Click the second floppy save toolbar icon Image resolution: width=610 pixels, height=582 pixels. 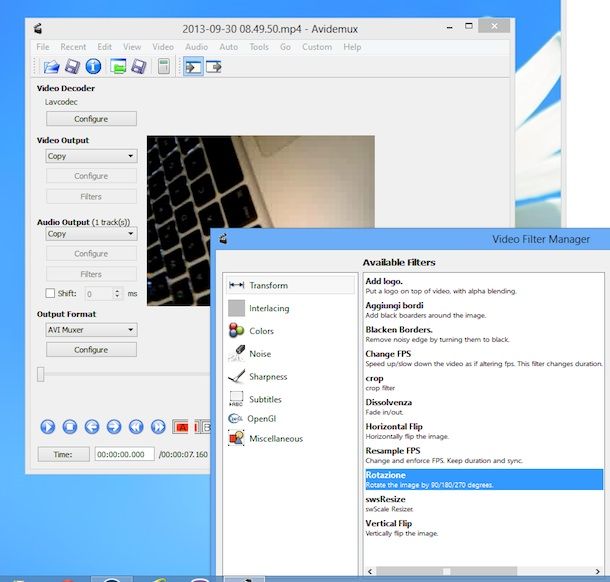[x=139, y=67]
